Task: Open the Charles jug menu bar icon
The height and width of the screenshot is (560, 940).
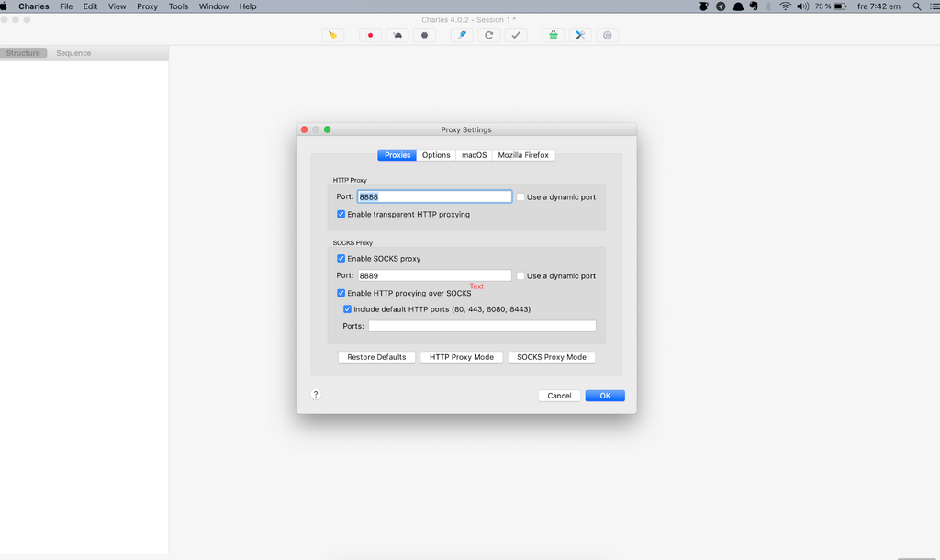Action: pyautogui.click(x=704, y=6)
